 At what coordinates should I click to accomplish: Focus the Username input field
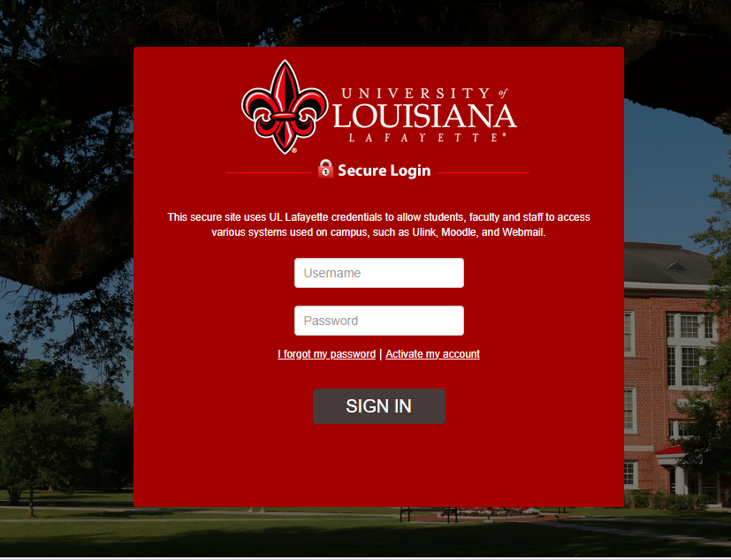tap(379, 273)
